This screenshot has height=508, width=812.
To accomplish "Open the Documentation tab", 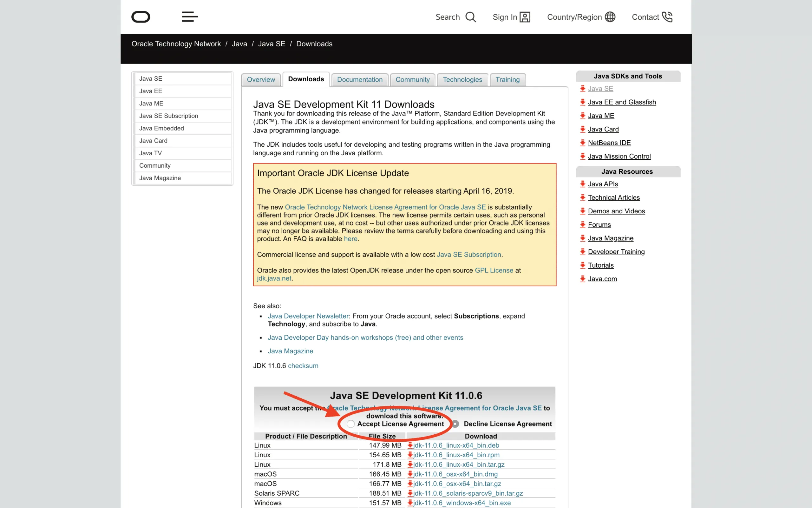I will click(360, 80).
